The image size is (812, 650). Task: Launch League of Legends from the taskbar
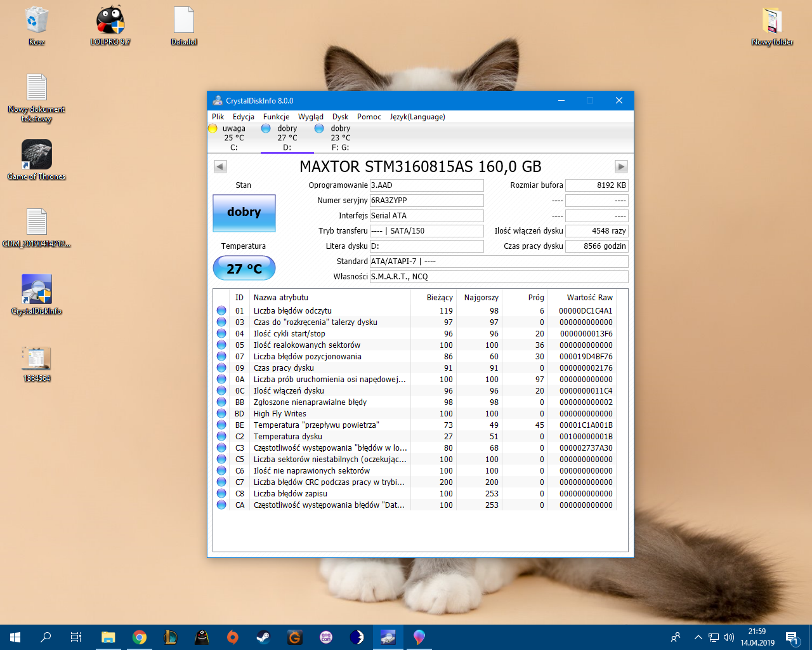pos(171,637)
